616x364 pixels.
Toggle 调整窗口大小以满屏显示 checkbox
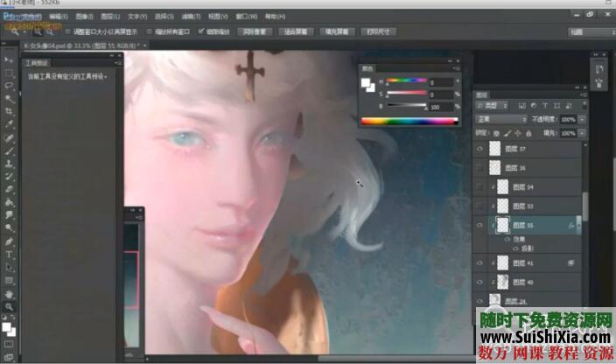(x=67, y=31)
